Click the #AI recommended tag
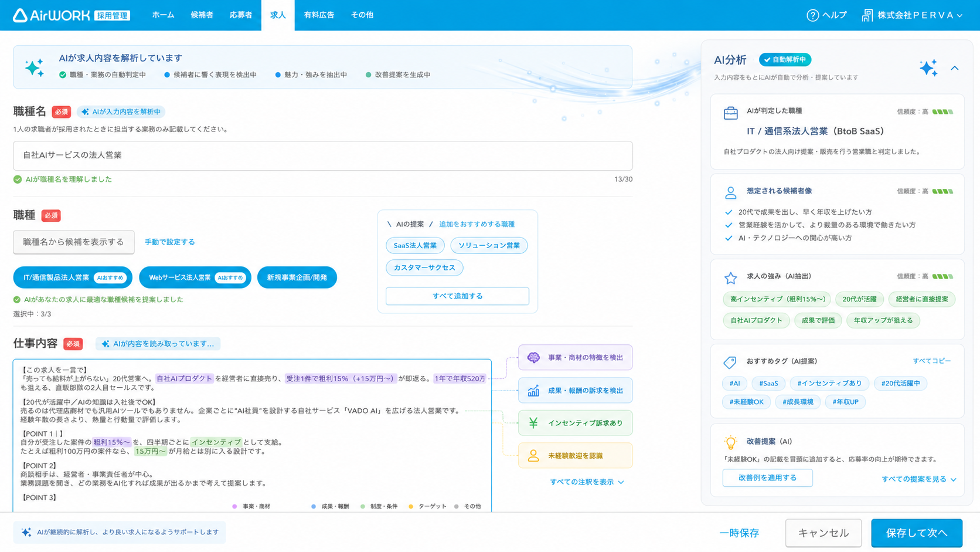 click(734, 383)
